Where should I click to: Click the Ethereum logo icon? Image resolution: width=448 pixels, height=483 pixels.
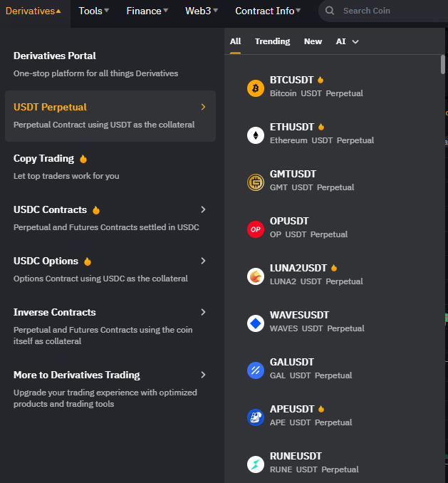click(x=256, y=135)
